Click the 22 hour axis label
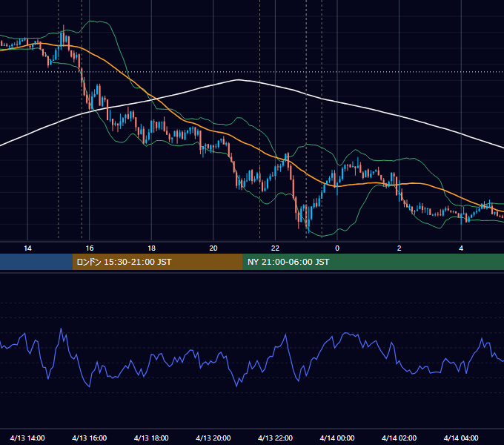Viewport: 504px width, 445px height. 275,248
